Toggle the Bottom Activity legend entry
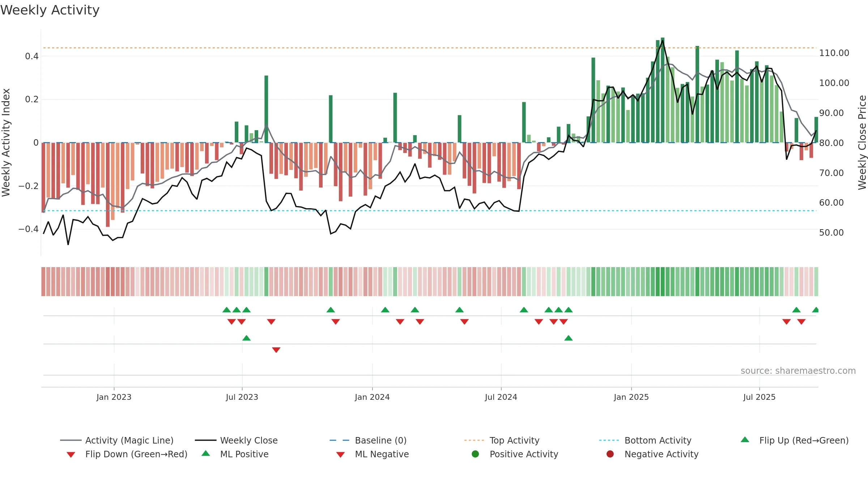868x488 pixels. 645,440
